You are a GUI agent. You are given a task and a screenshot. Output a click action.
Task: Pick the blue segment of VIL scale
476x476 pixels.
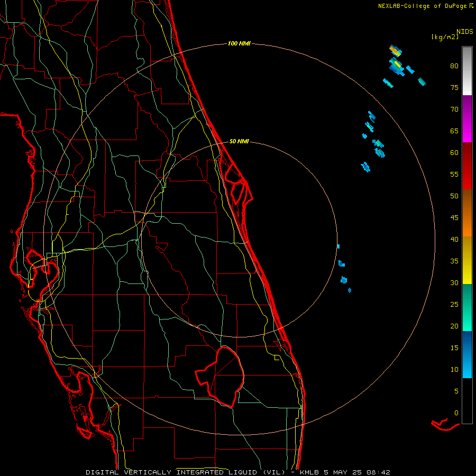(467, 354)
